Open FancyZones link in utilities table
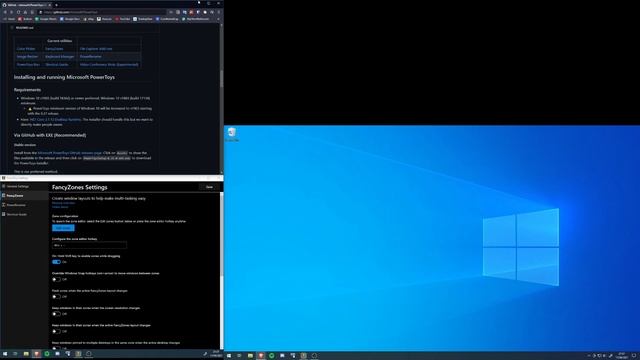Screen dimensions: 640x360 [x=54, y=49]
